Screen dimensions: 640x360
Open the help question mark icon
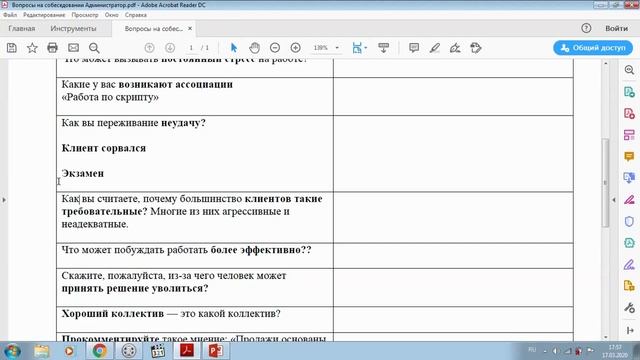click(x=586, y=28)
